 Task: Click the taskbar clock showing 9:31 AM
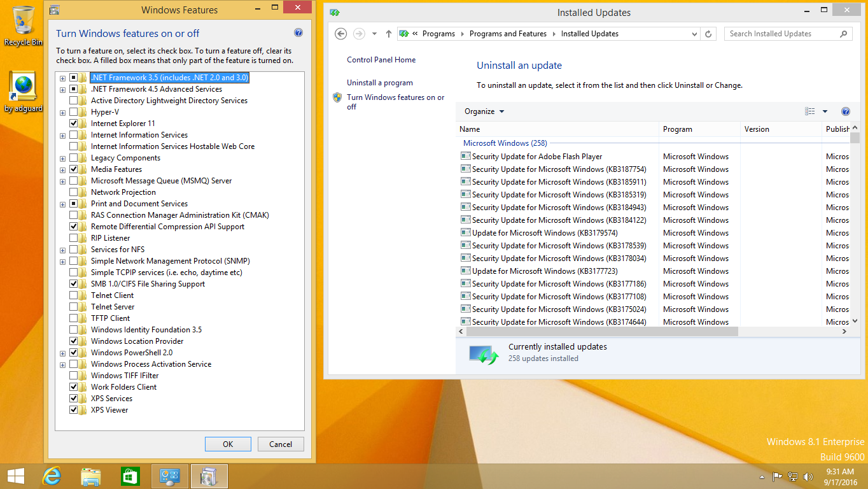click(839, 476)
